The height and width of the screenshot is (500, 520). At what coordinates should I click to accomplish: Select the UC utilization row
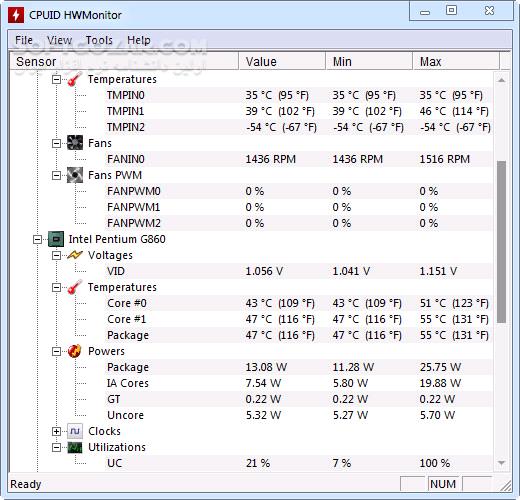click(x=299, y=463)
